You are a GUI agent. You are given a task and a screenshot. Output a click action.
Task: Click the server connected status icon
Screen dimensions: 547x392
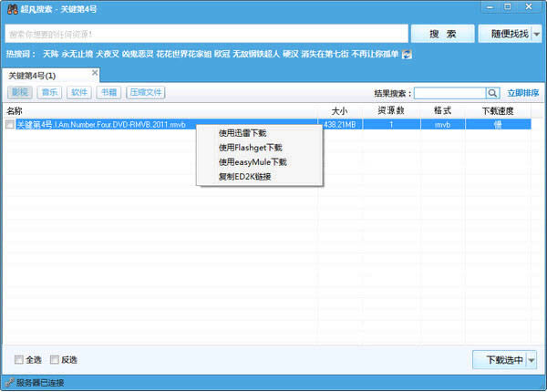click(9, 383)
